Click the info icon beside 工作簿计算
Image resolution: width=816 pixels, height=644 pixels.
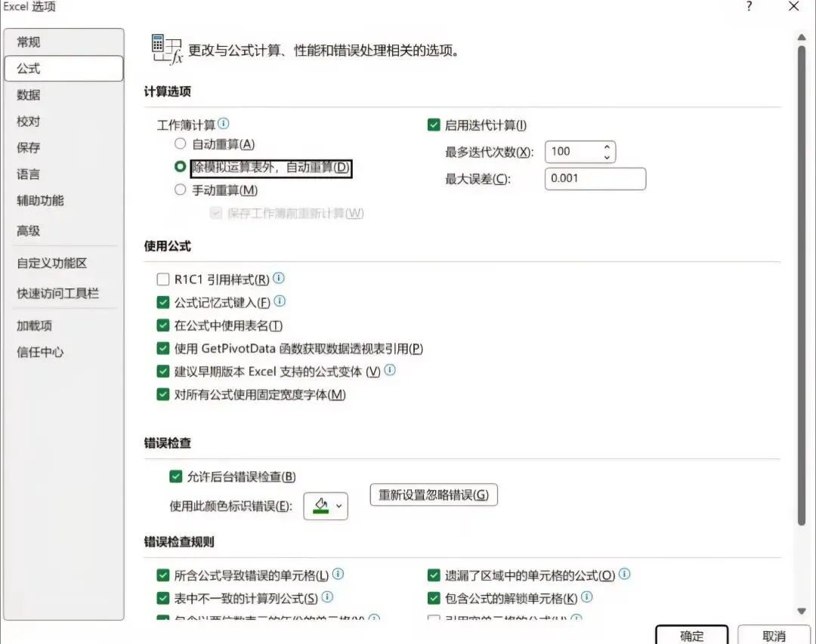(223, 124)
